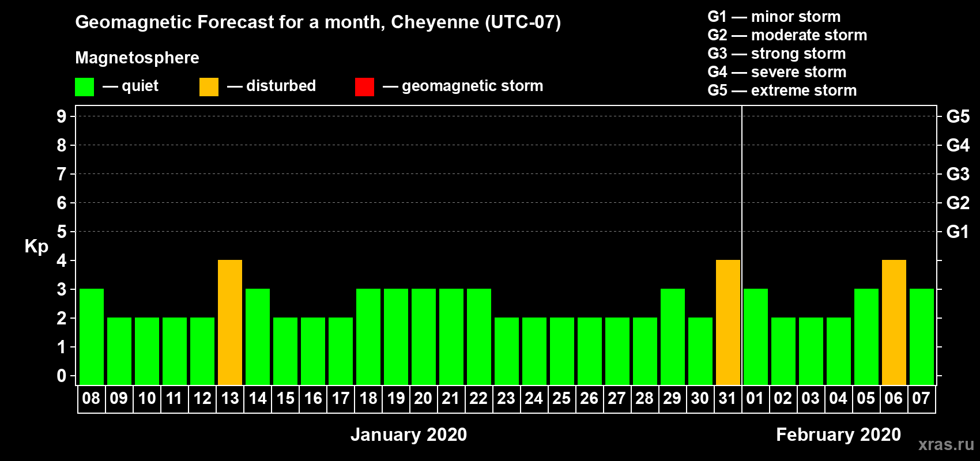The width and height of the screenshot is (980, 461).
Task: Click the green bar for February 05
Action: pos(866,337)
